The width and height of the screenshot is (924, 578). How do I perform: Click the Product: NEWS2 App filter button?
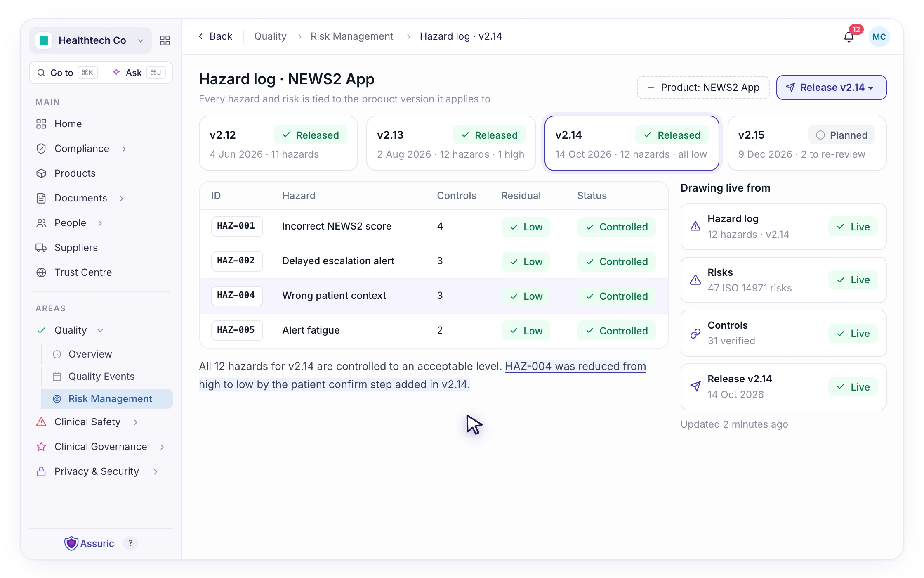[703, 88]
